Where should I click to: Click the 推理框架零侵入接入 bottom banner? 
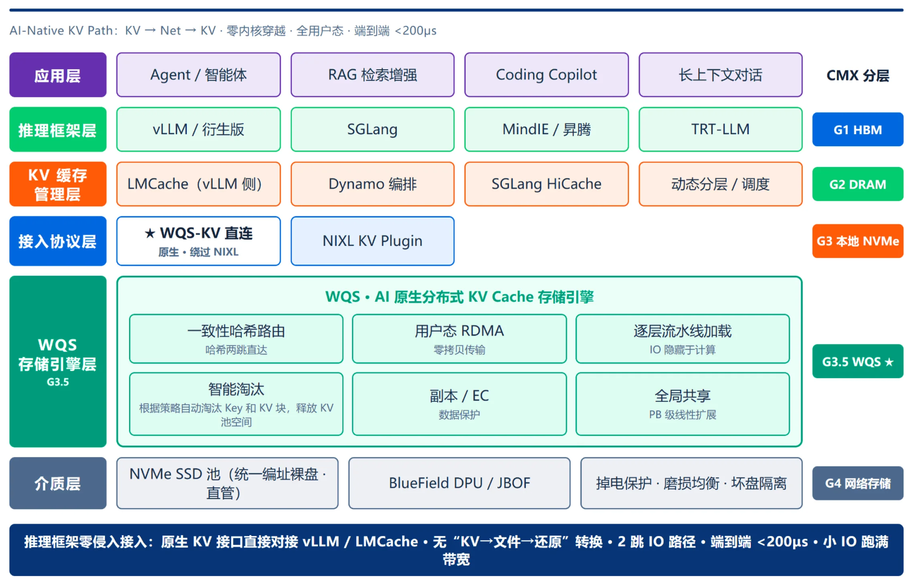tap(456, 550)
